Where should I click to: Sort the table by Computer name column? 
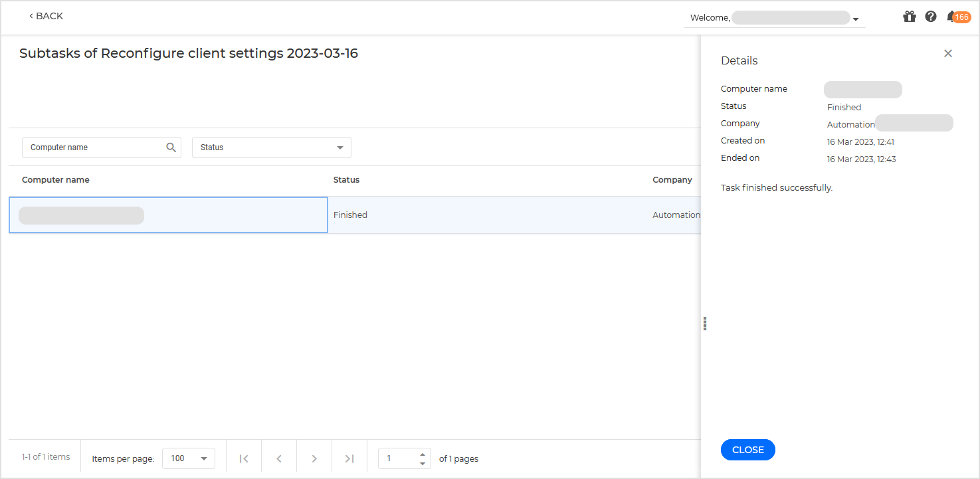pyautogui.click(x=56, y=179)
